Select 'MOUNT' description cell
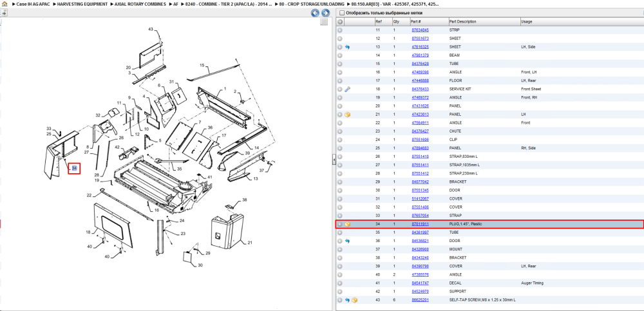This screenshot has width=644, height=311. (x=455, y=249)
